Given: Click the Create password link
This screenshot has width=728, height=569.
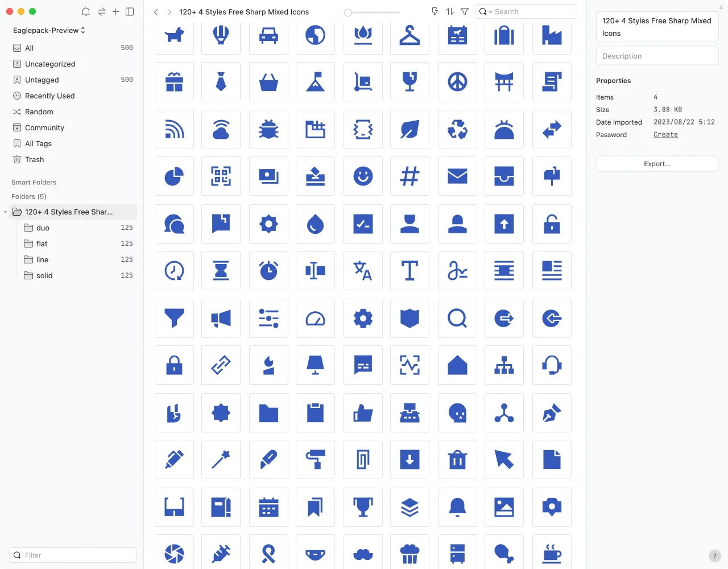Looking at the screenshot, I should point(665,135).
